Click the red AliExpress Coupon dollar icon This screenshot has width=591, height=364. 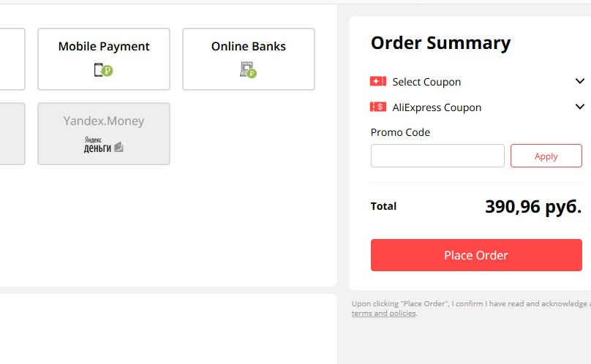pos(378,107)
